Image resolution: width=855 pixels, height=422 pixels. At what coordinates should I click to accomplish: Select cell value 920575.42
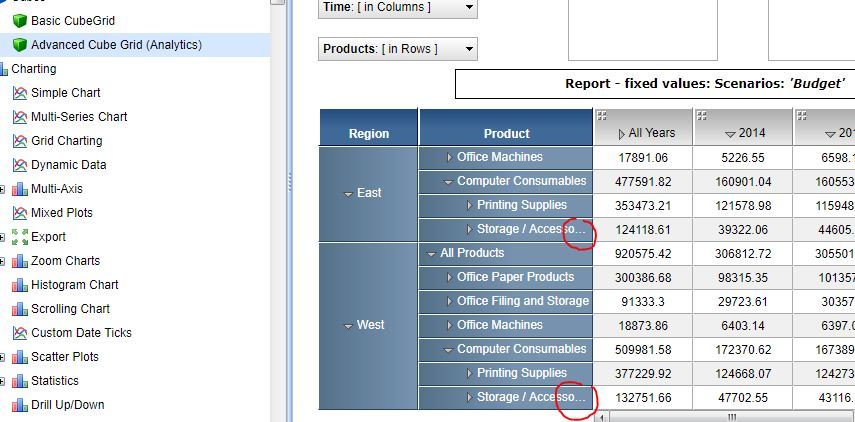click(x=643, y=254)
